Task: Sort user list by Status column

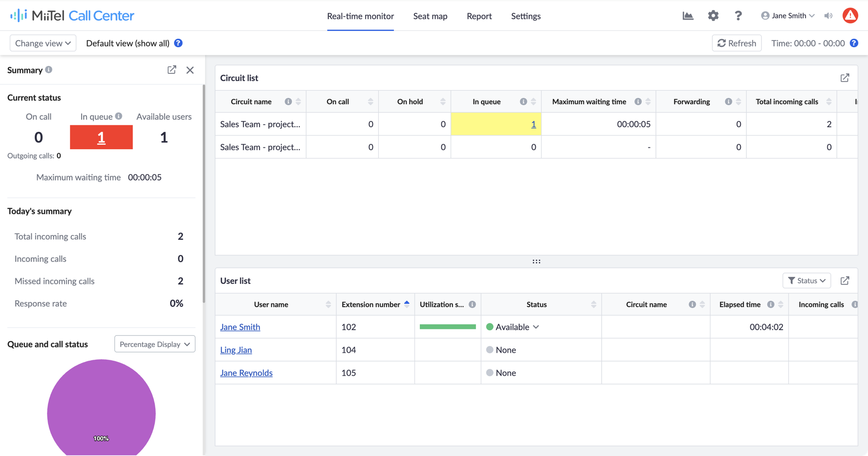Action: click(x=593, y=304)
